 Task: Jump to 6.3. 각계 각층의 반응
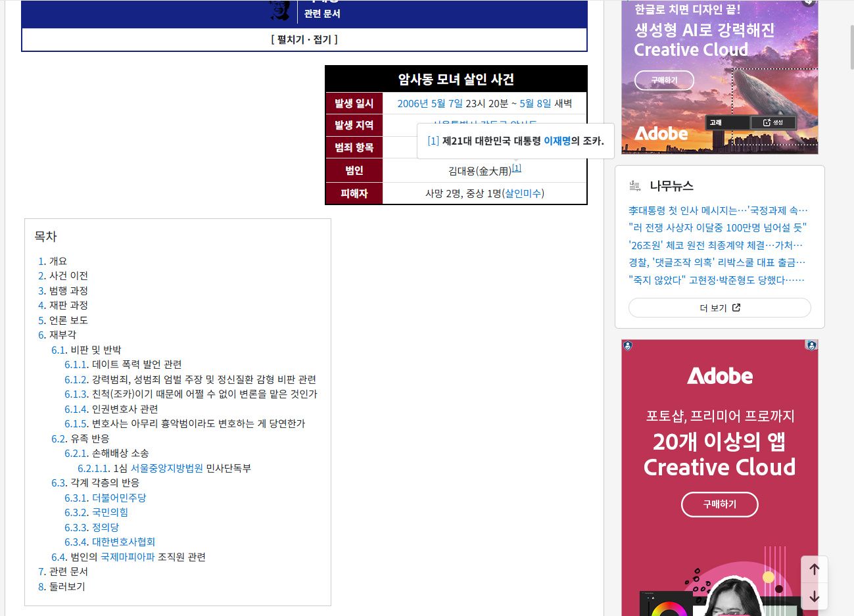coord(95,483)
